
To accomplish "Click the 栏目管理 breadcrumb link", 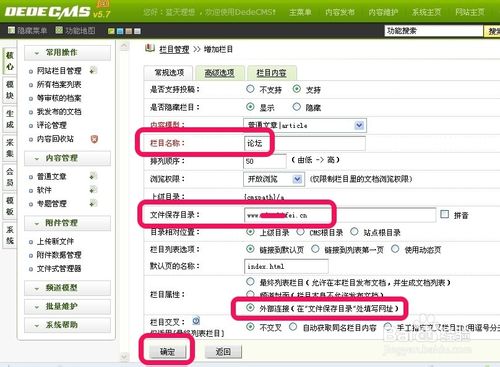I will [x=174, y=49].
